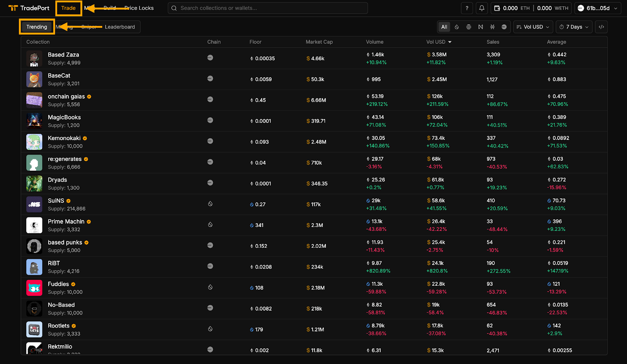Open the Dryads collection thumbnail
Viewport: 627px width, 364px height.
(34, 184)
